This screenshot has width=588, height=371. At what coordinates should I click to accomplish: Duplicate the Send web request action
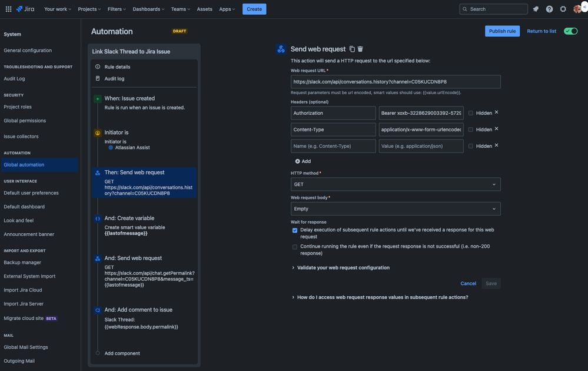pos(352,49)
